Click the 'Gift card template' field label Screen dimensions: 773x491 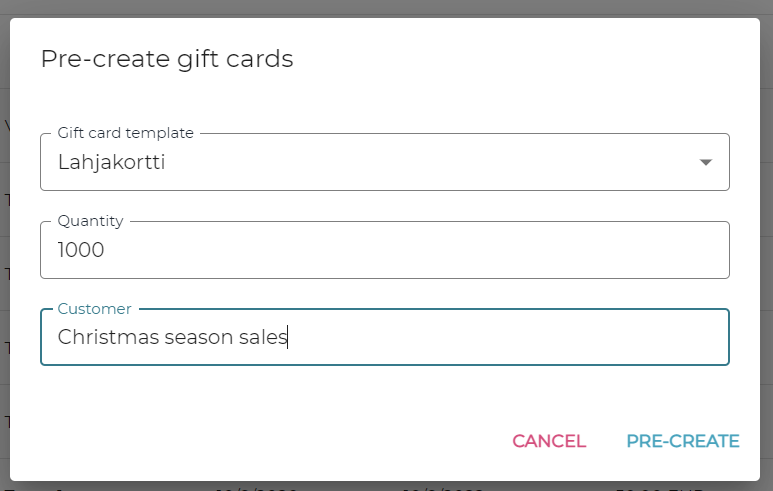click(126, 133)
